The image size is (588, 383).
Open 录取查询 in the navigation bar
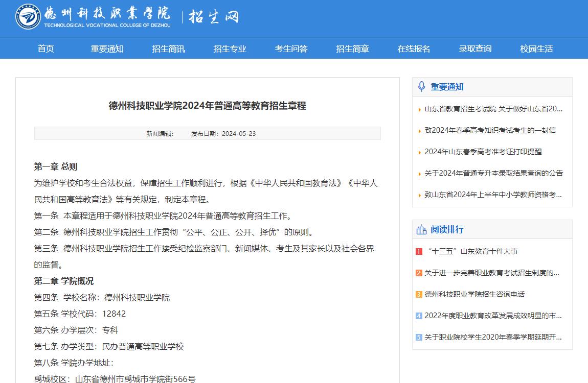pos(475,49)
